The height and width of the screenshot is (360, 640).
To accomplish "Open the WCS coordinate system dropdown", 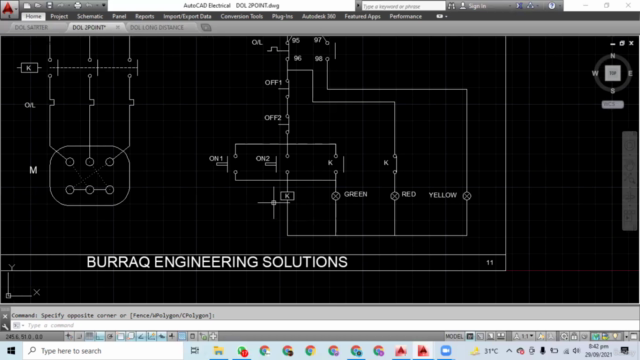I will (613, 104).
